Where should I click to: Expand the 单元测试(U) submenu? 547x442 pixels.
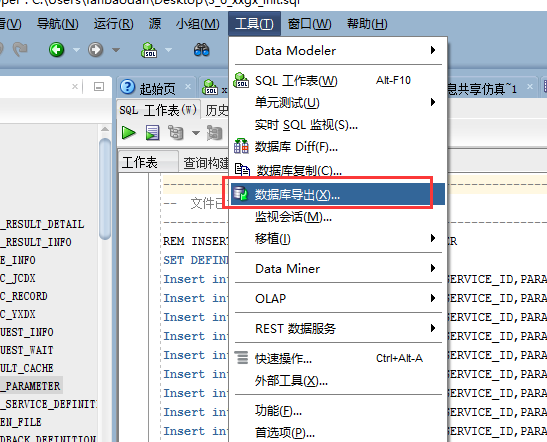click(338, 103)
